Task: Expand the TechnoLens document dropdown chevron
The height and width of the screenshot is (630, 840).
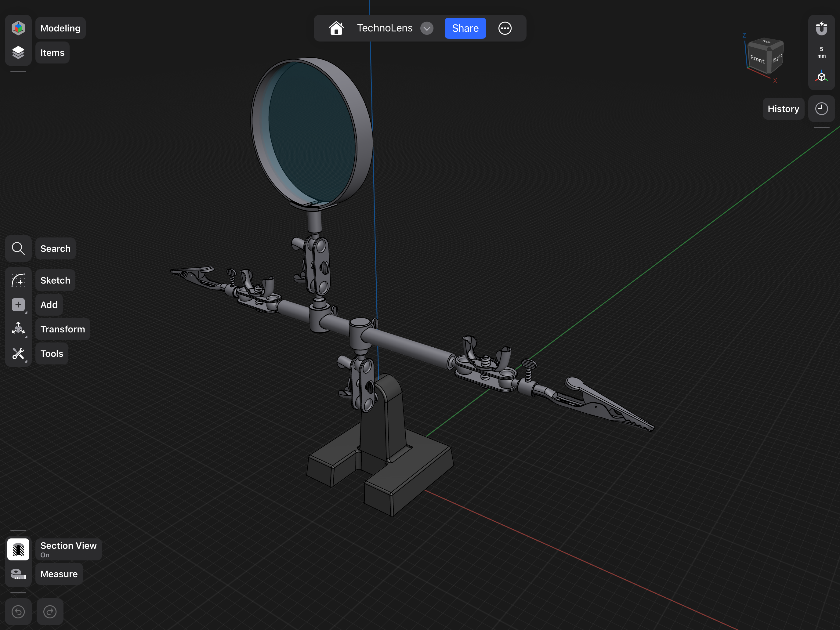Action: coord(426,28)
